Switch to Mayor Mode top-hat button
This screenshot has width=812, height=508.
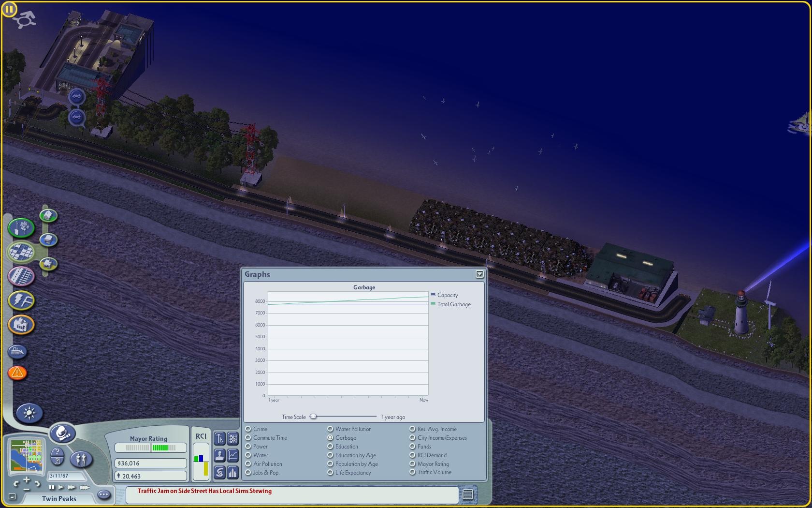click(63, 433)
